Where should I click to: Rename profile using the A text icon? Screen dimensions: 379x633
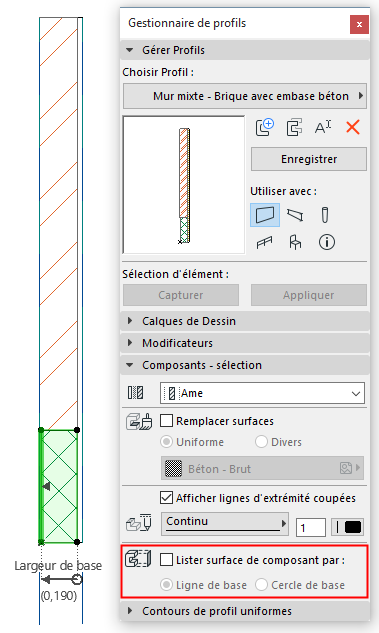[x=323, y=128]
